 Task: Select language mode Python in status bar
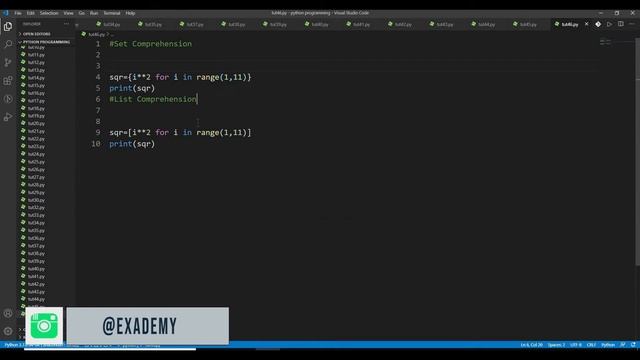click(608, 345)
